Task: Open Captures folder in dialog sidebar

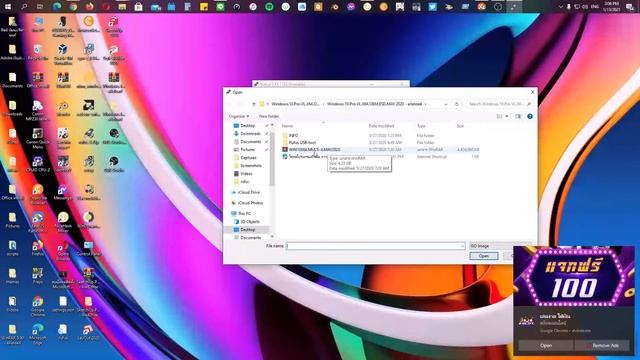Action: (248, 158)
